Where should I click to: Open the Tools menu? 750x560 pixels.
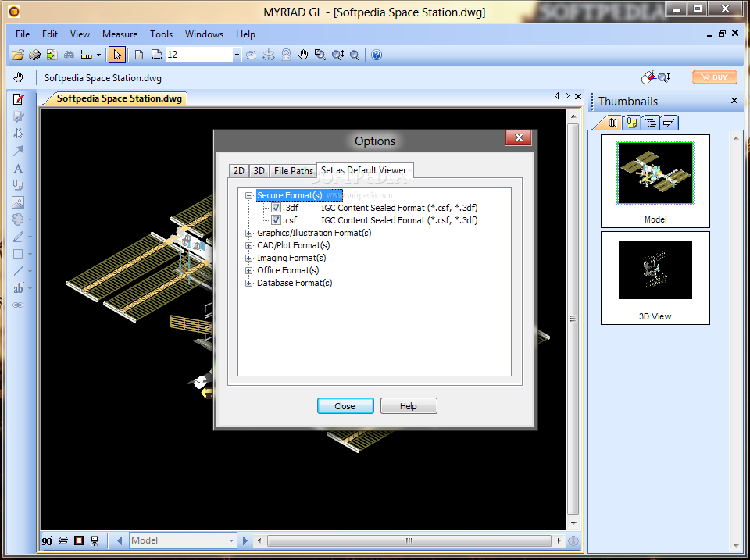(x=161, y=34)
